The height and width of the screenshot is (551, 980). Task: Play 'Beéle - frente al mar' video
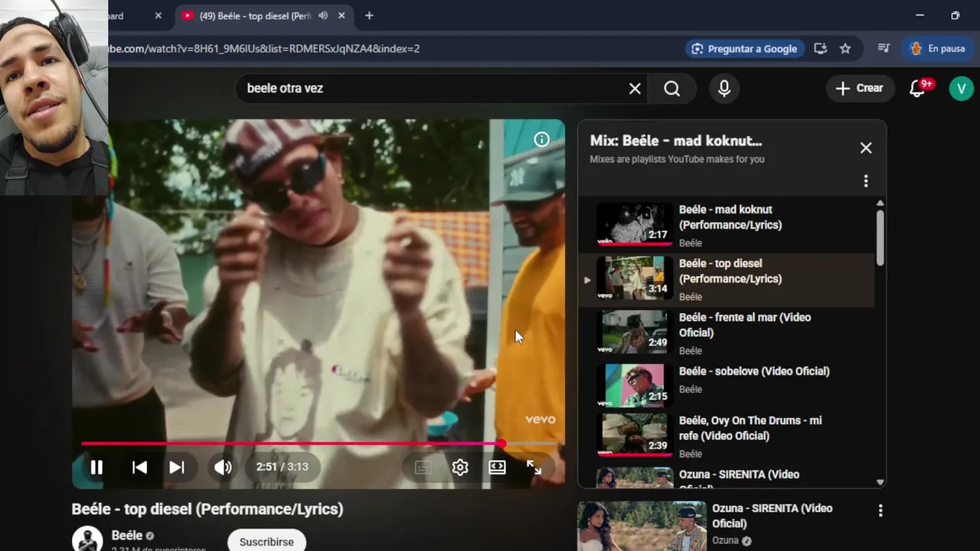(745, 324)
